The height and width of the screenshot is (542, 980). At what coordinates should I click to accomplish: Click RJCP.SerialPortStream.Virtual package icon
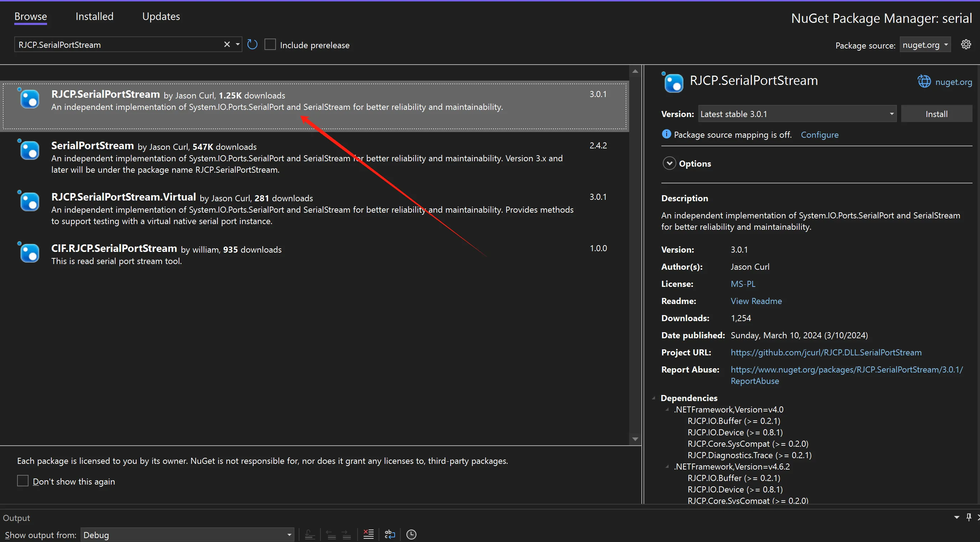coord(29,201)
